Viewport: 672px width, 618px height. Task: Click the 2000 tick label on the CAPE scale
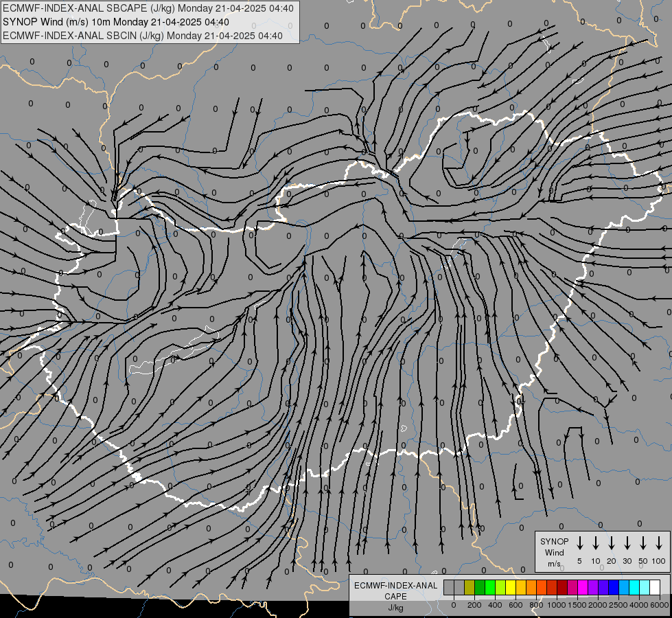(x=598, y=605)
